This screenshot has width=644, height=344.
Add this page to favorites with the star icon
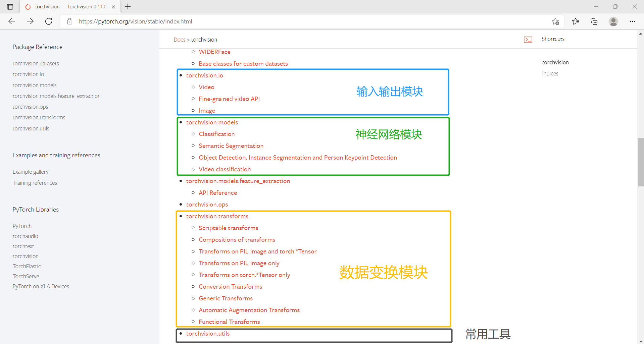[x=555, y=21]
